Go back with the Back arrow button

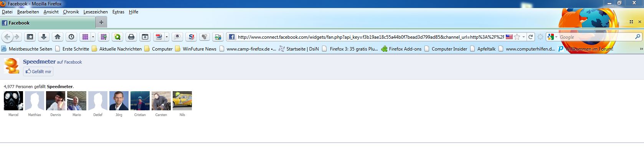pos(7,37)
